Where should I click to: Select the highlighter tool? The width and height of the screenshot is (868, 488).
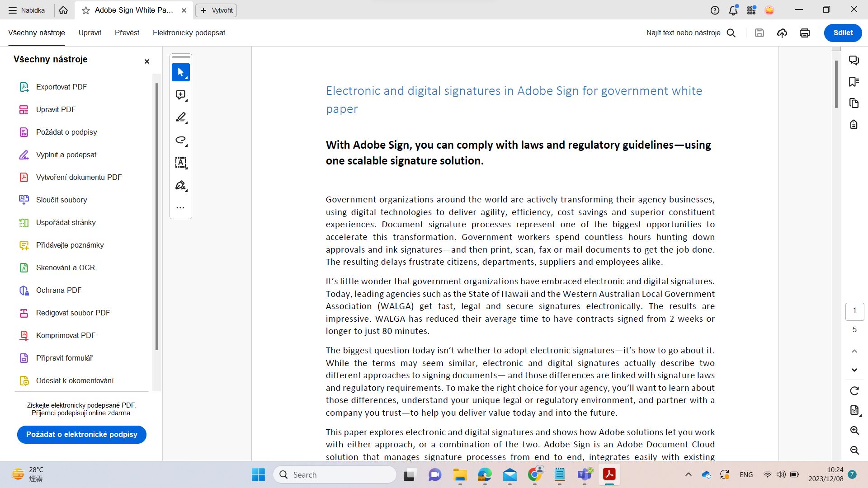click(x=180, y=117)
